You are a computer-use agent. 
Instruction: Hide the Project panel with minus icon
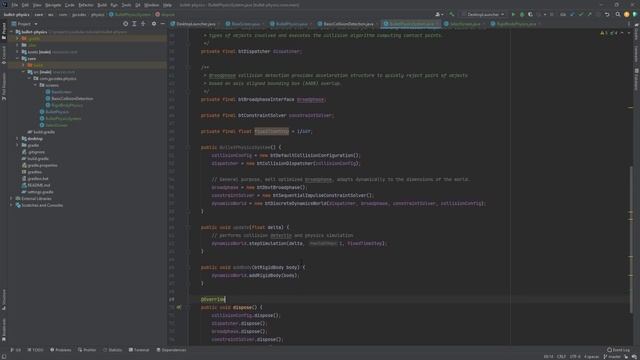point(162,24)
